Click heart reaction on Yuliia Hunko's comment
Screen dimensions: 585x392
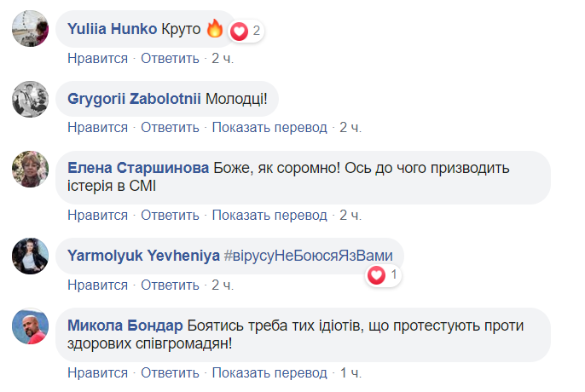point(240,31)
